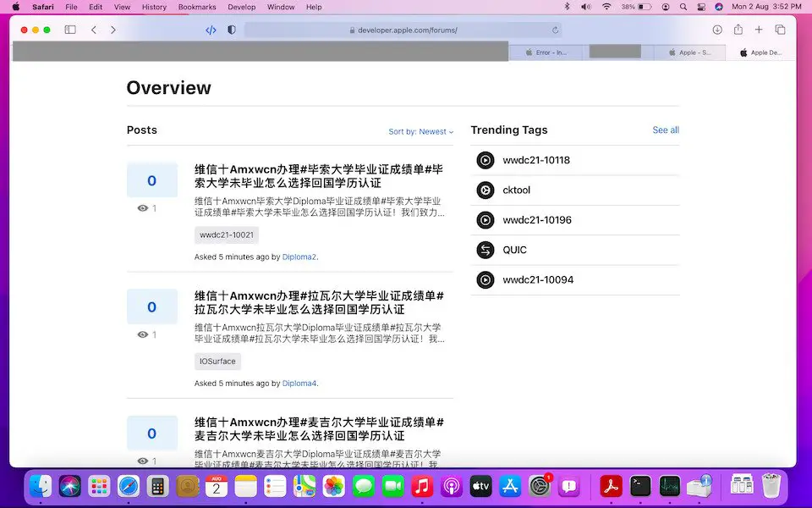Click the privacy report shield icon
The height and width of the screenshot is (508, 812).
(x=232, y=30)
